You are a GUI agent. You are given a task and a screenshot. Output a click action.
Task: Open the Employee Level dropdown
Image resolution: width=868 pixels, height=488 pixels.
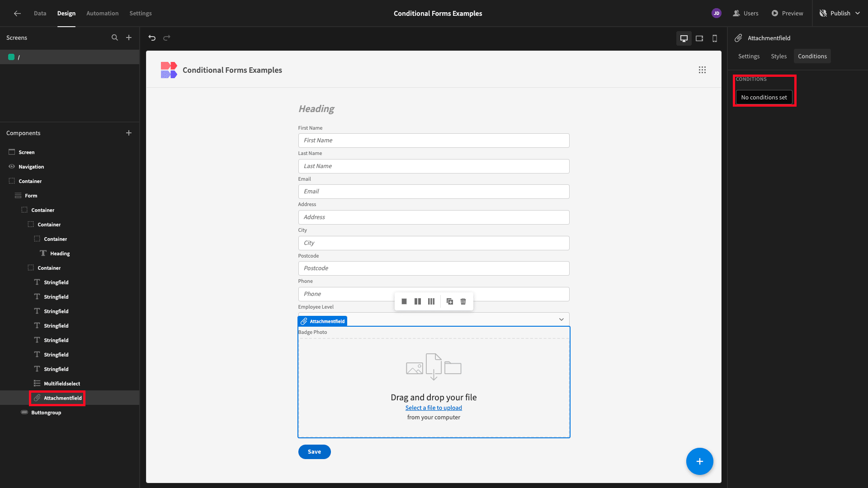434,319
